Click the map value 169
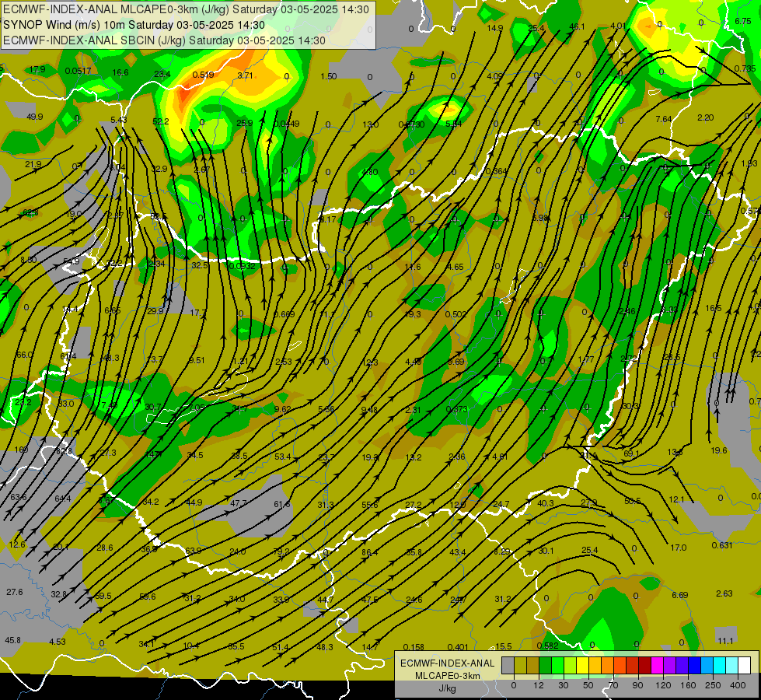Viewport: 761px width, 700px height. 21,450
